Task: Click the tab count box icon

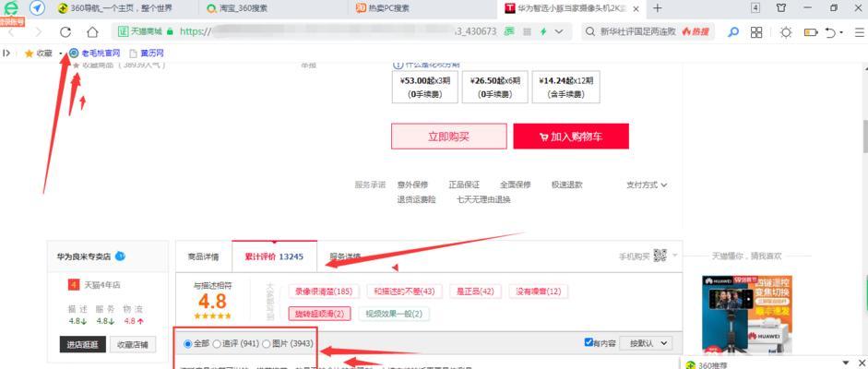Action: pyautogui.click(x=755, y=7)
